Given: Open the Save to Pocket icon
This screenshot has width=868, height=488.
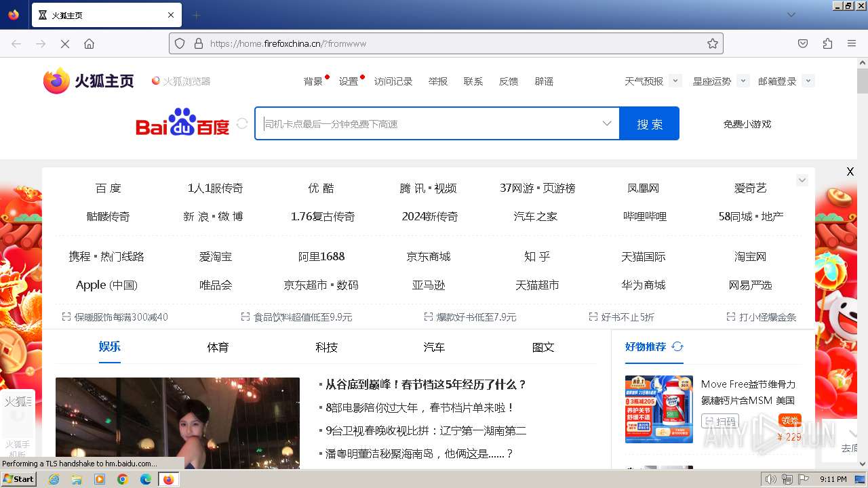Looking at the screenshot, I should (803, 43).
